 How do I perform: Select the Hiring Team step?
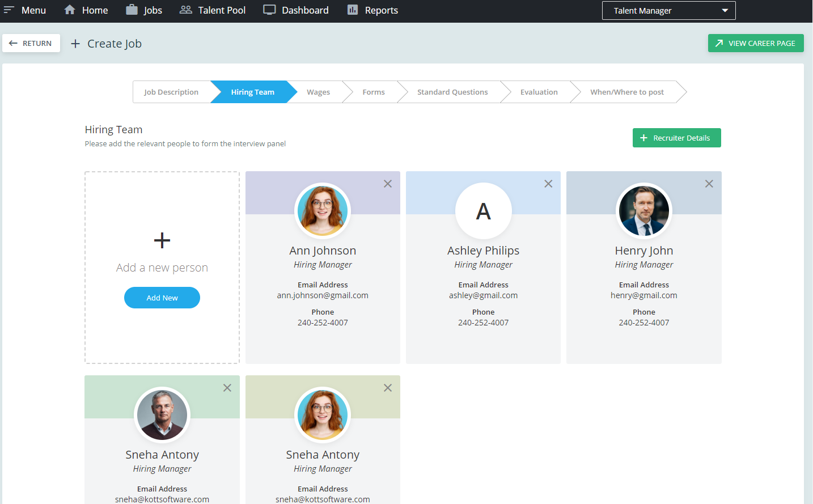coord(253,92)
